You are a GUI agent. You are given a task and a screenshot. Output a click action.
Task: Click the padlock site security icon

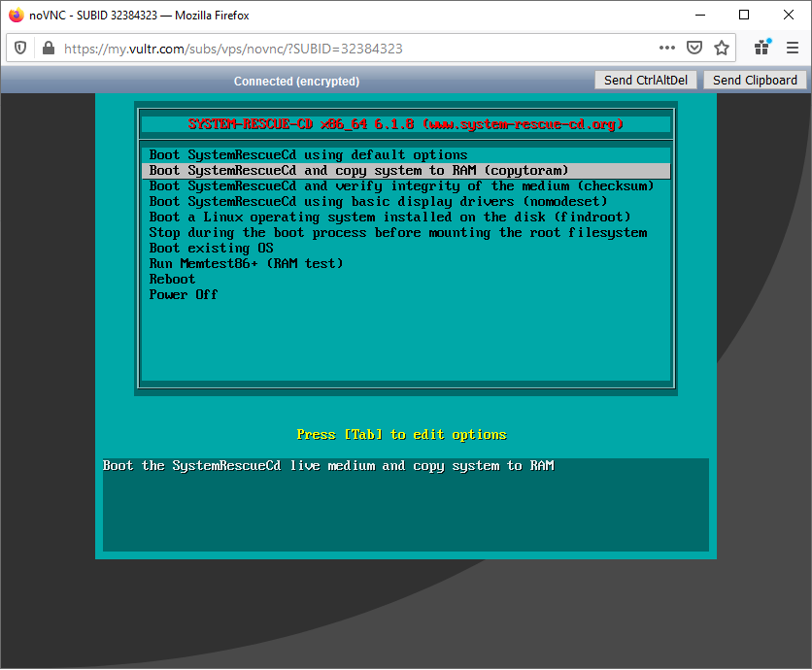49,49
